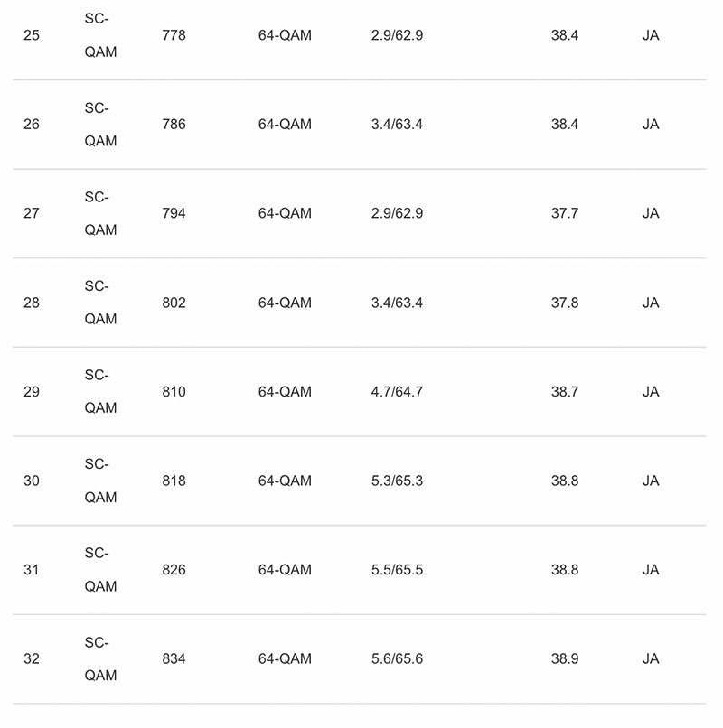Screen dimensions: 723x728
Task: Select JA status in row 30
Action: pyautogui.click(x=651, y=481)
